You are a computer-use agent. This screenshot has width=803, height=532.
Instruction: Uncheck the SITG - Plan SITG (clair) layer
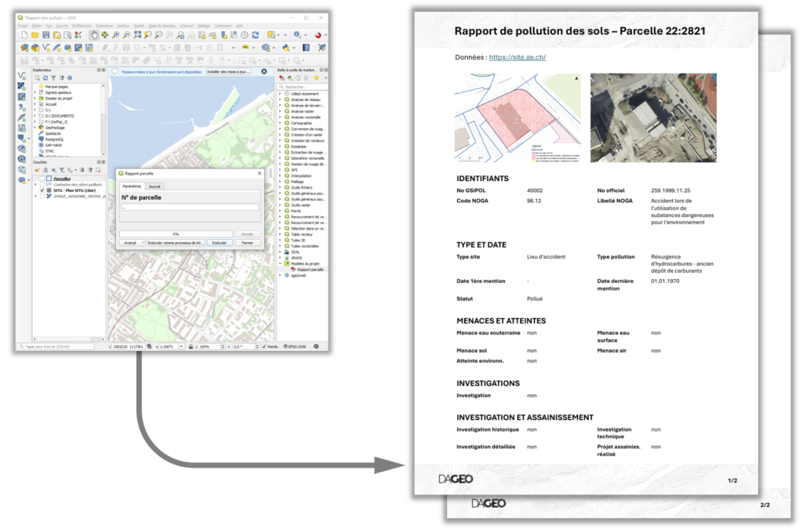tap(41, 190)
